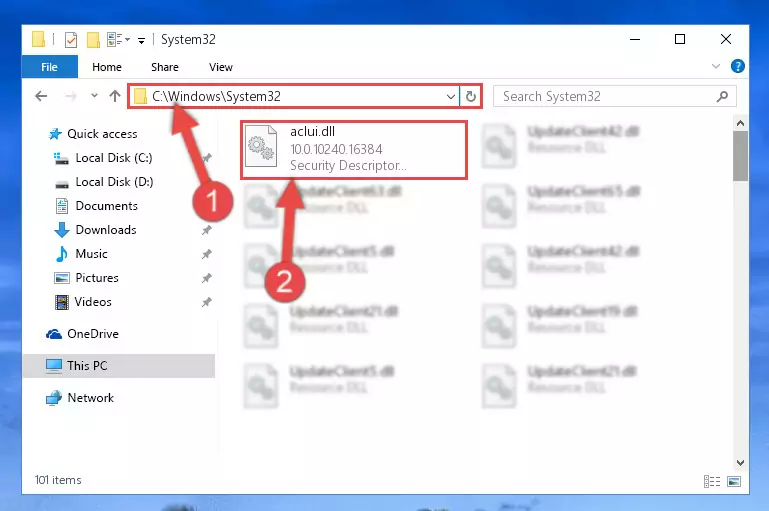Open the Share ribbon tab

coord(165,67)
